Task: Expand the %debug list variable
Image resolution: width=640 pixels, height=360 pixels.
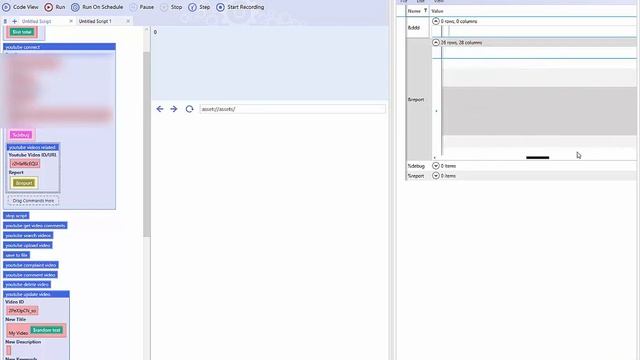Action: point(436,166)
